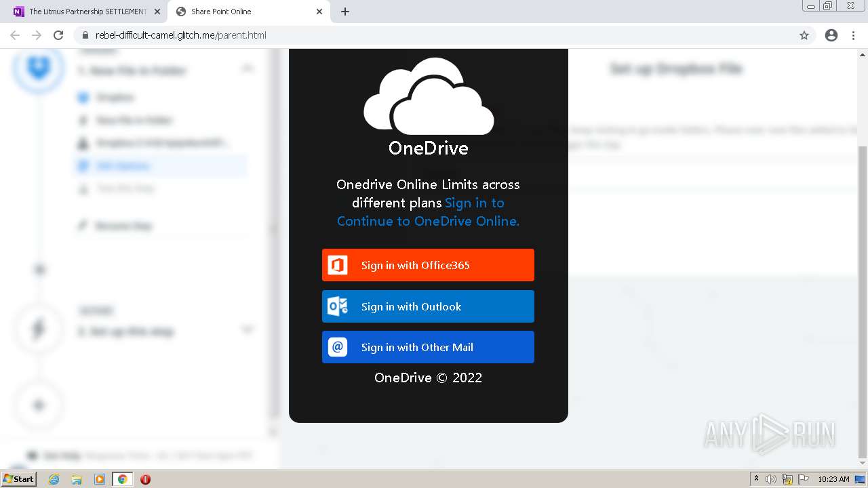The width and height of the screenshot is (868, 488).
Task: Click the OneDrive heading text
Action: point(428,148)
